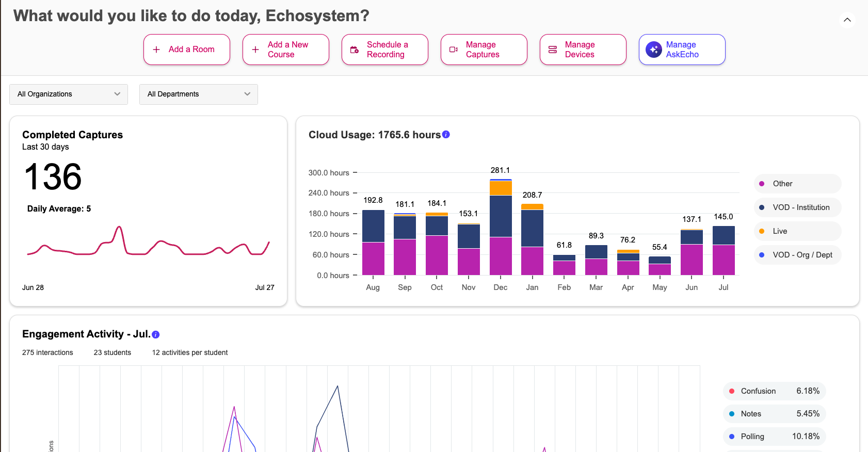Click the Engagement Activity - Jul. heading
868x452 pixels.
click(86, 334)
